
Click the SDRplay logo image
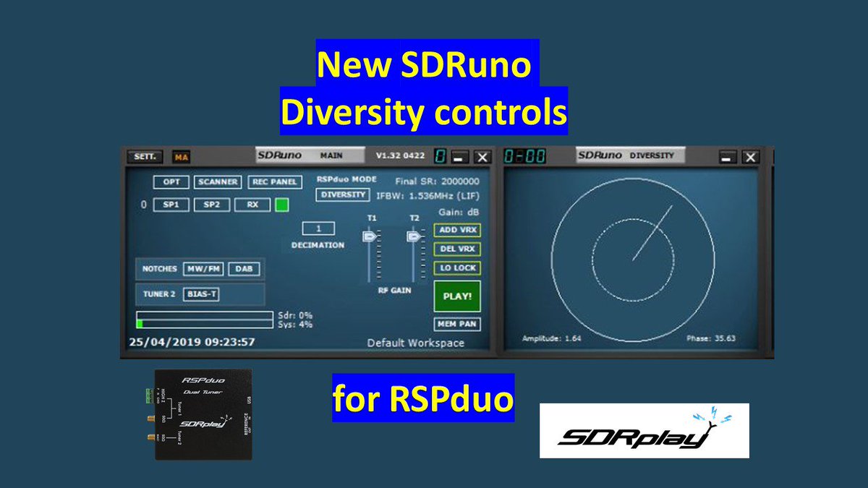(x=644, y=431)
